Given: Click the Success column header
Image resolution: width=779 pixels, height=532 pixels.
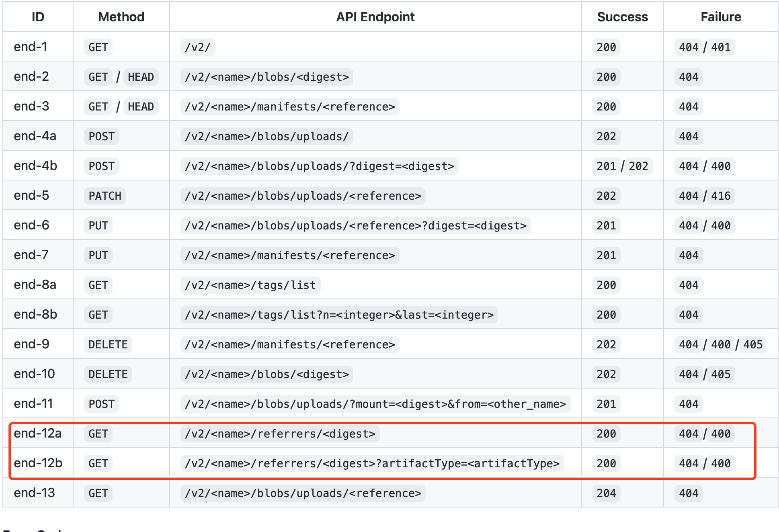Looking at the screenshot, I should click(622, 17).
